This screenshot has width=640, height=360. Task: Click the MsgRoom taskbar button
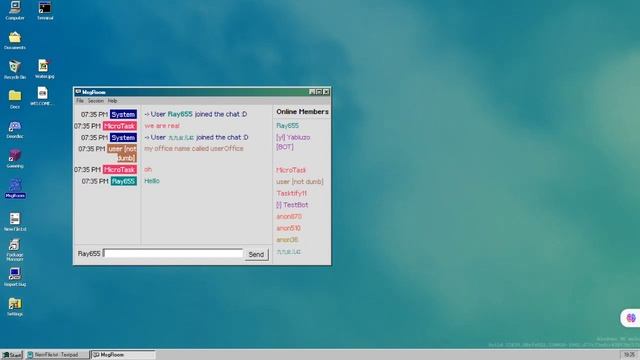(x=123, y=355)
